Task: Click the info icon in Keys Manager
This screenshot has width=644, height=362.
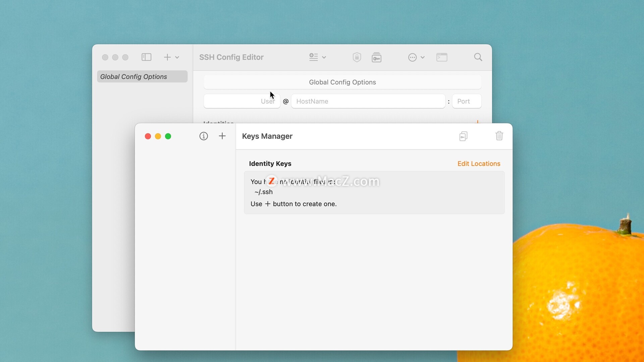Action: (204, 136)
